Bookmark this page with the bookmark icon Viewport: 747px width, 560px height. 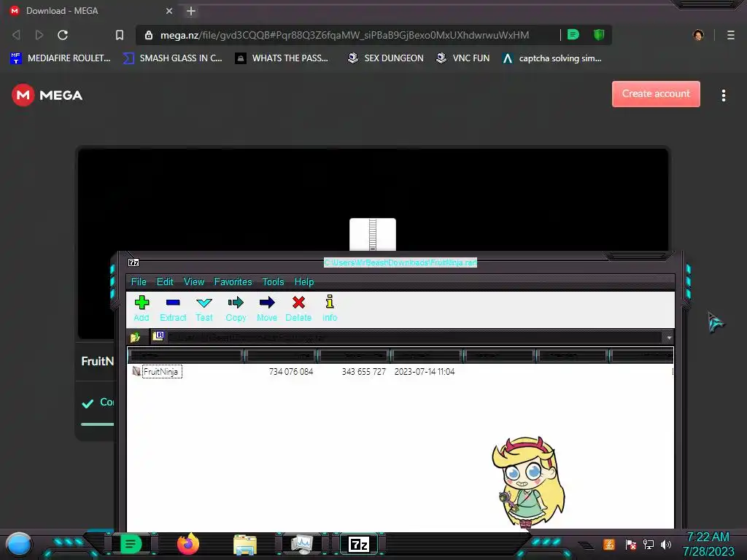point(120,35)
